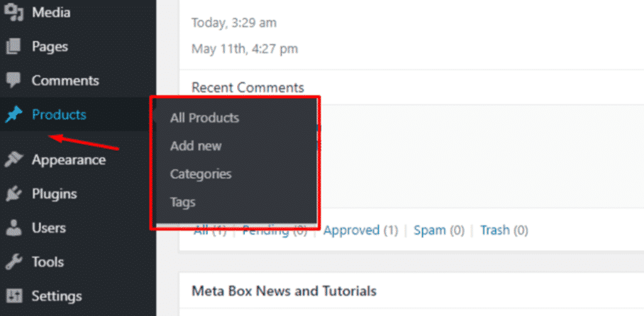Image resolution: width=644 pixels, height=316 pixels.
Task: Open All Products from the flyout submenu
Action: click(x=204, y=117)
